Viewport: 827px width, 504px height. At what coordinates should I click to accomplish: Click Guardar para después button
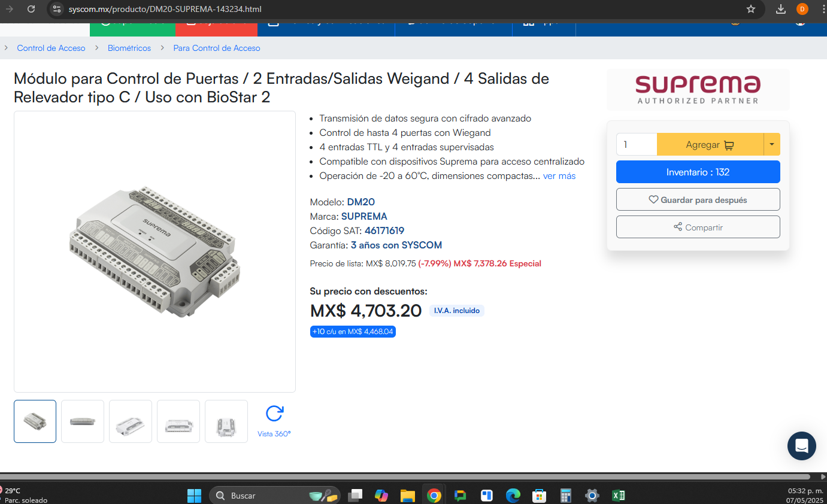698,199
